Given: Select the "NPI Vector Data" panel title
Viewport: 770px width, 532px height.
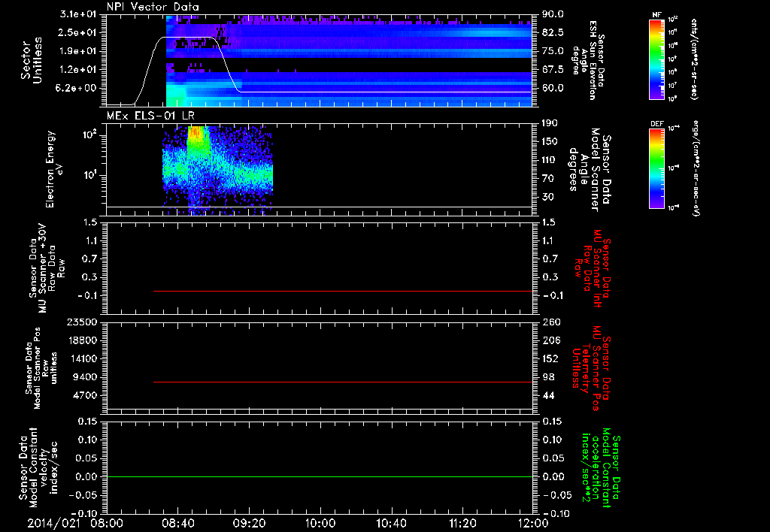Looking at the screenshot, I should click(153, 7).
